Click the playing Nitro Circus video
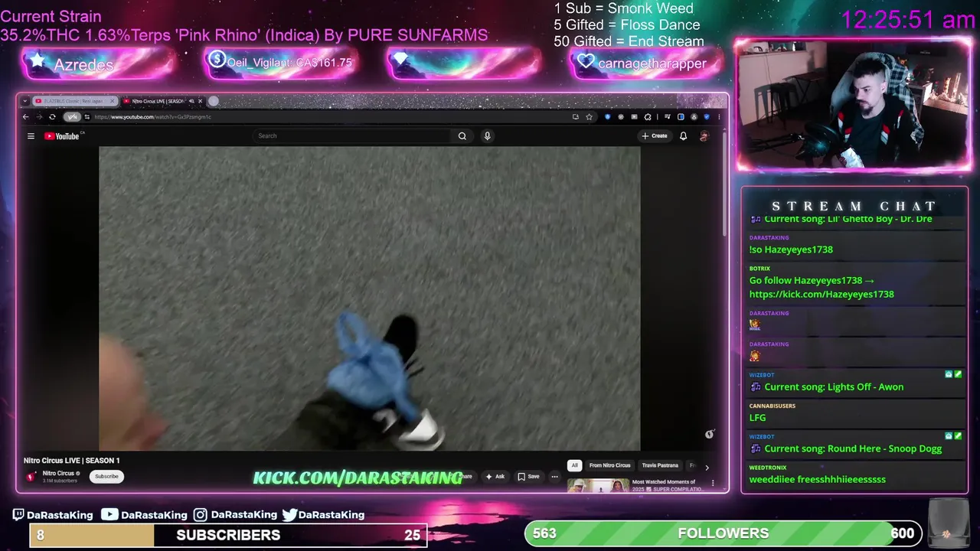980x551 pixels. (369, 298)
